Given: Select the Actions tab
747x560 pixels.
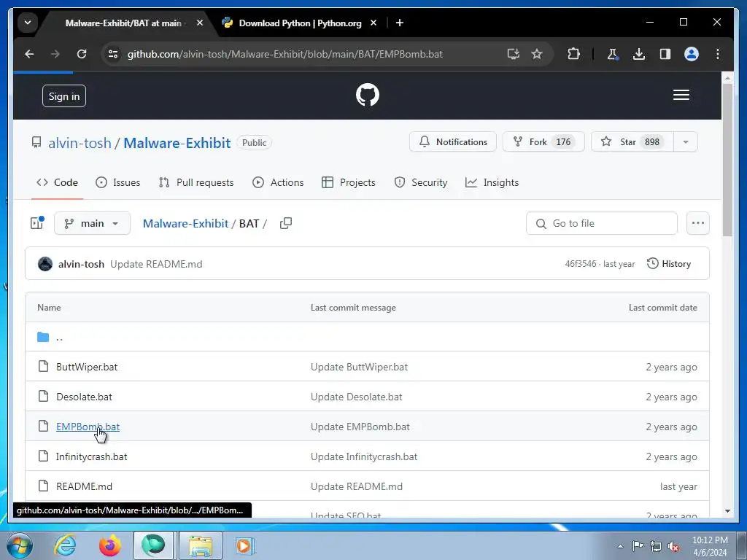Looking at the screenshot, I should [x=278, y=182].
